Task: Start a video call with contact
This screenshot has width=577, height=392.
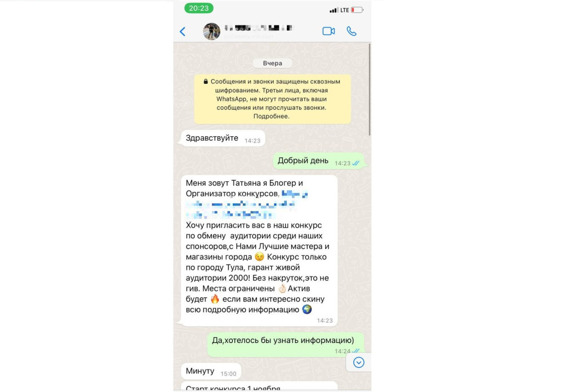Action: pyautogui.click(x=329, y=31)
